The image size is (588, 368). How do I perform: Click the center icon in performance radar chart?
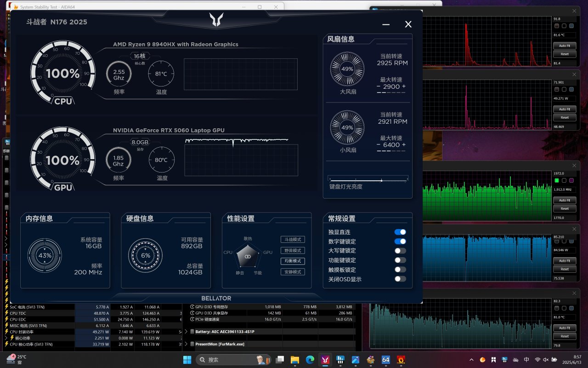(247, 256)
